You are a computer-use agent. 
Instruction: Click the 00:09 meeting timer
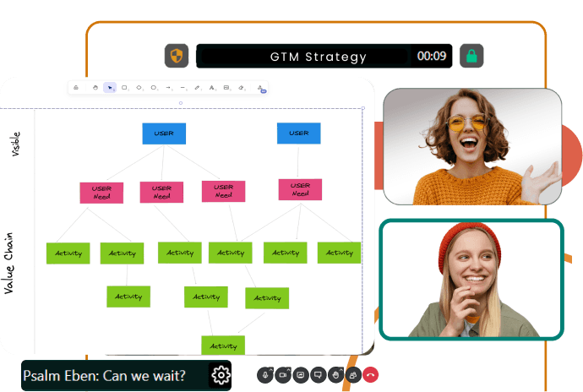431,56
